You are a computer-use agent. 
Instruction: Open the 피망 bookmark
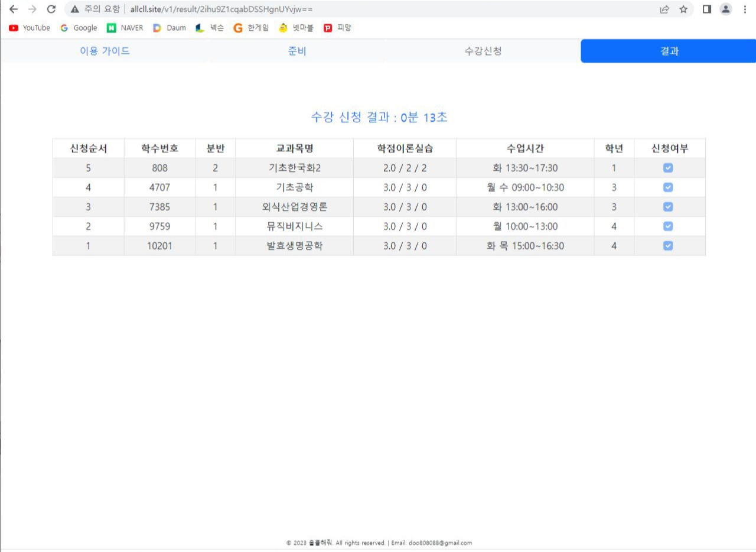coord(337,28)
